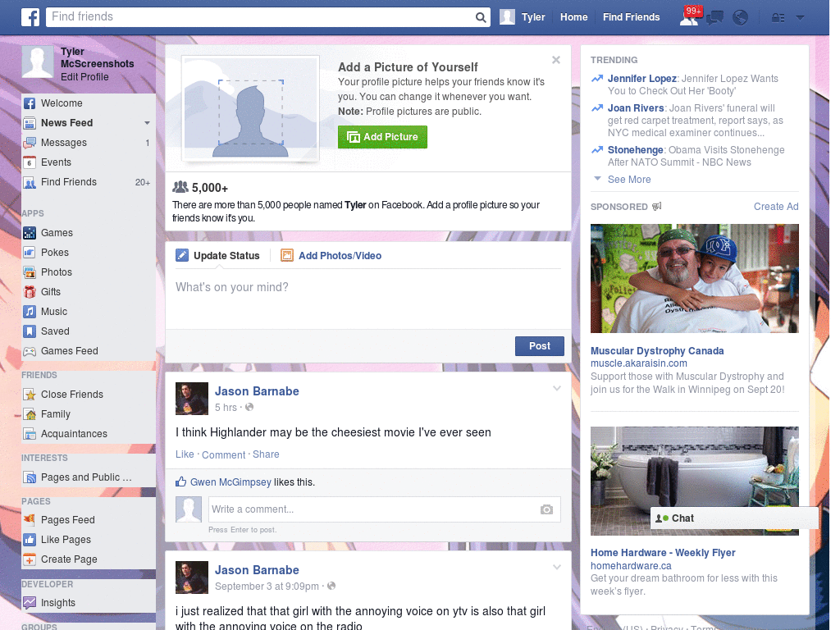Open Tyler profile in top bar
840x630 pixels.
523,17
